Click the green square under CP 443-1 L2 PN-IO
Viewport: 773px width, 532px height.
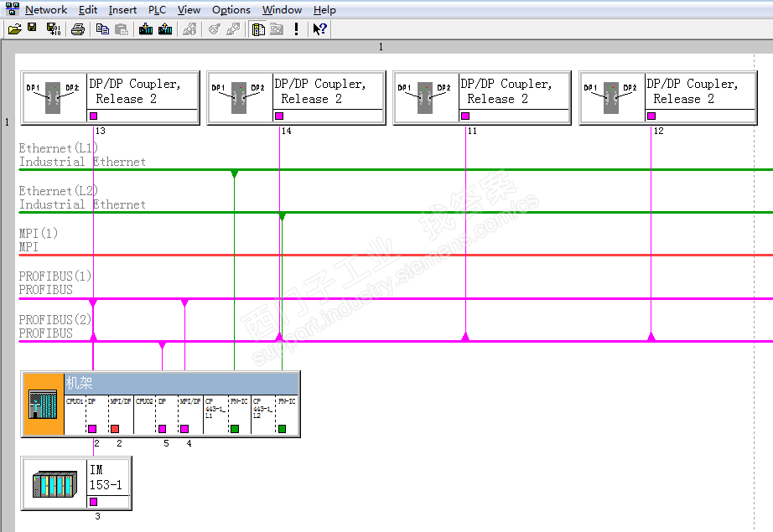pyautogui.click(x=282, y=429)
